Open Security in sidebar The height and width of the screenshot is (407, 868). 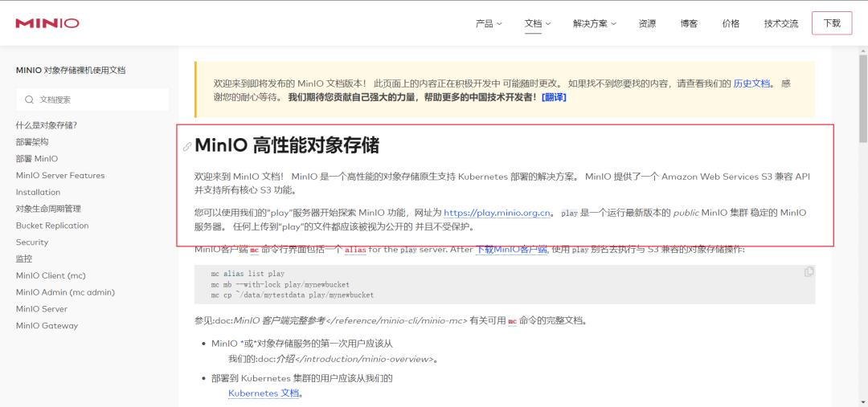(x=32, y=242)
